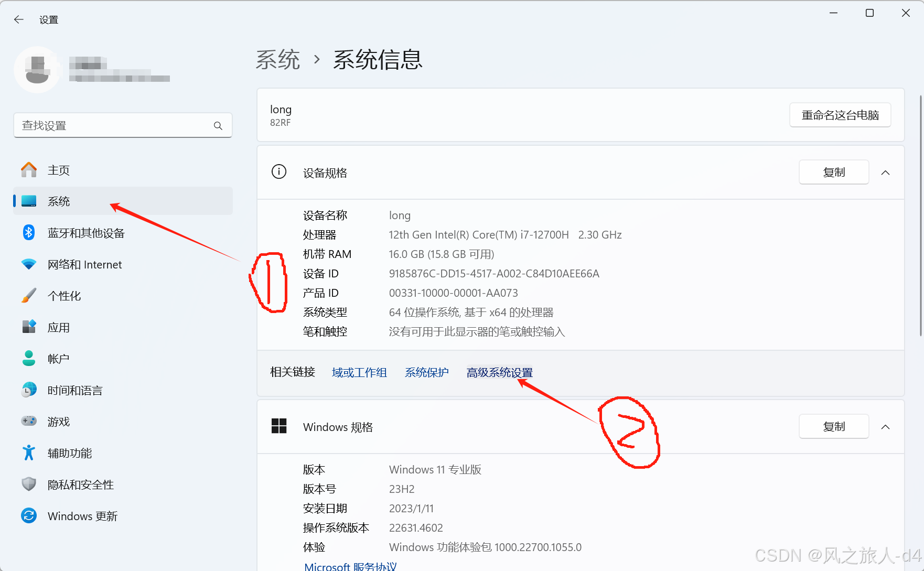This screenshot has height=571, width=924.
Task: Open 主页 in the sidebar
Action: [123, 170]
